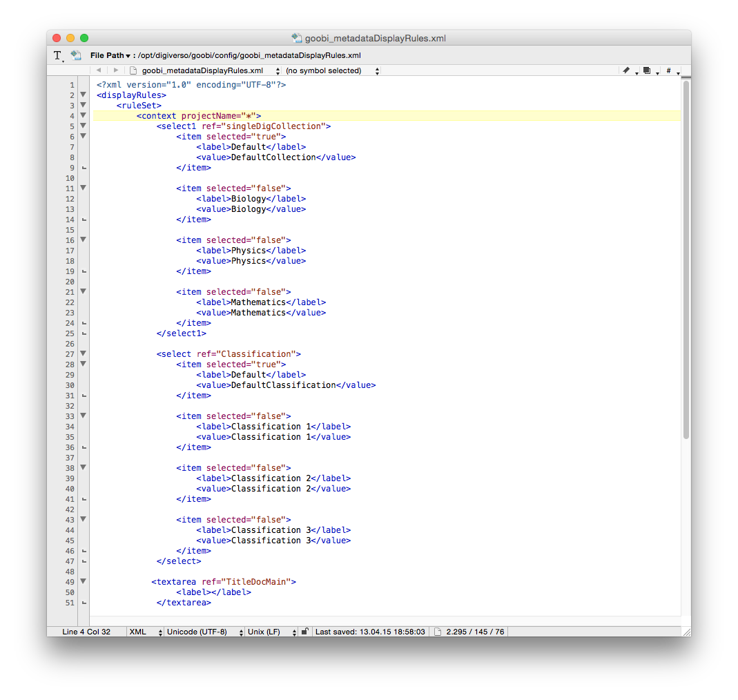
Task: Collapse the ruleSet fold on line 3
Action: pos(84,105)
